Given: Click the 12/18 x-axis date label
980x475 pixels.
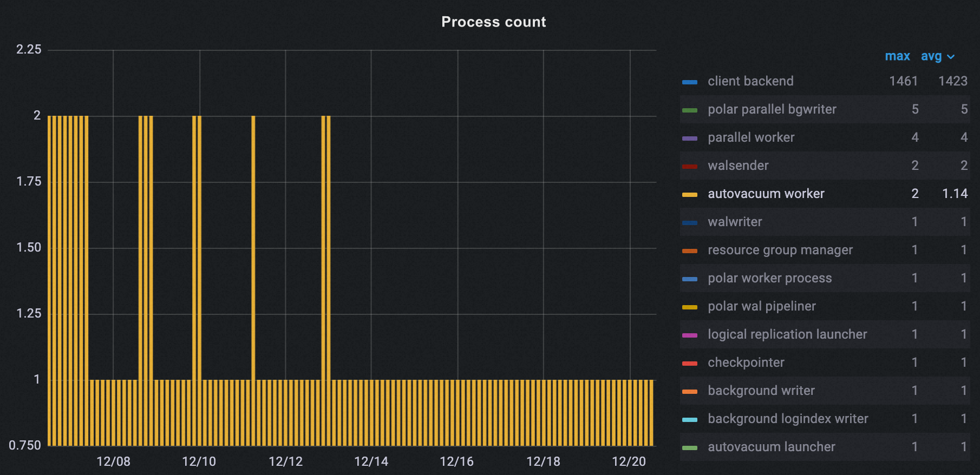Looking at the screenshot, I should click(543, 461).
